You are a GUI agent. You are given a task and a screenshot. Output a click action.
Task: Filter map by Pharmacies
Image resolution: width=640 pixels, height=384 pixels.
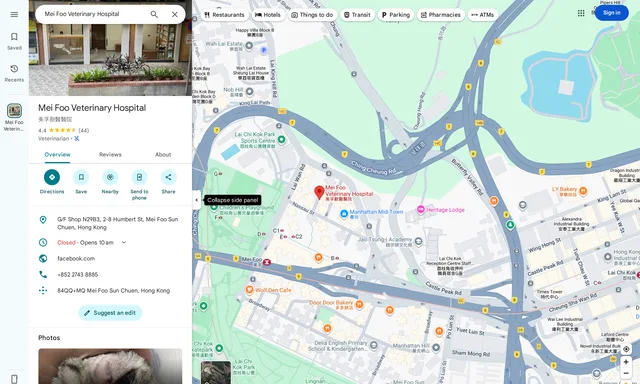pyautogui.click(x=441, y=15)
